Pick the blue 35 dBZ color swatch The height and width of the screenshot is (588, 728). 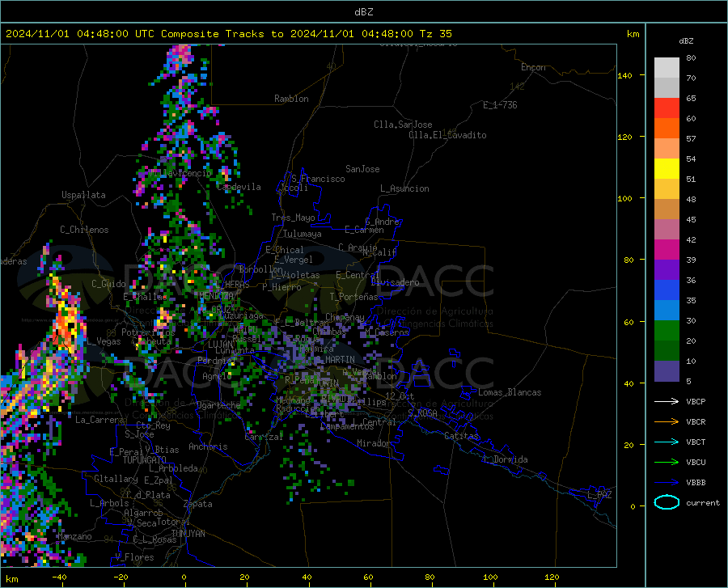(x=667, y=290)
